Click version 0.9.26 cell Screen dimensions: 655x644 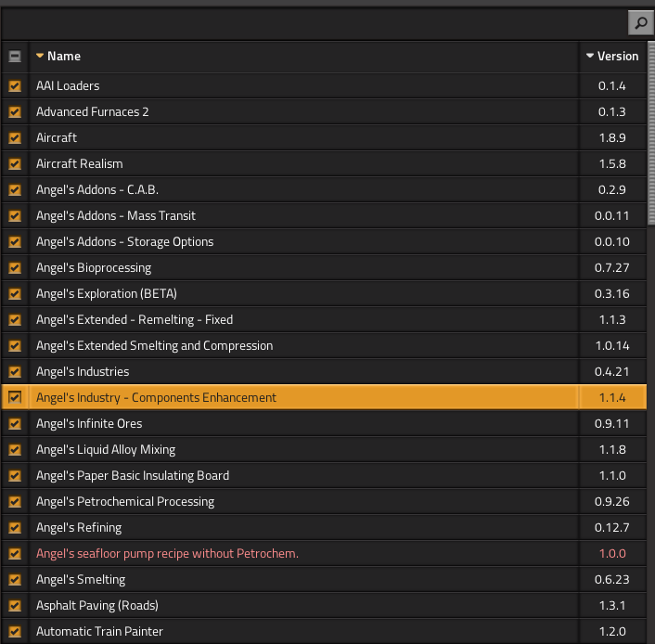pos(612,501)
